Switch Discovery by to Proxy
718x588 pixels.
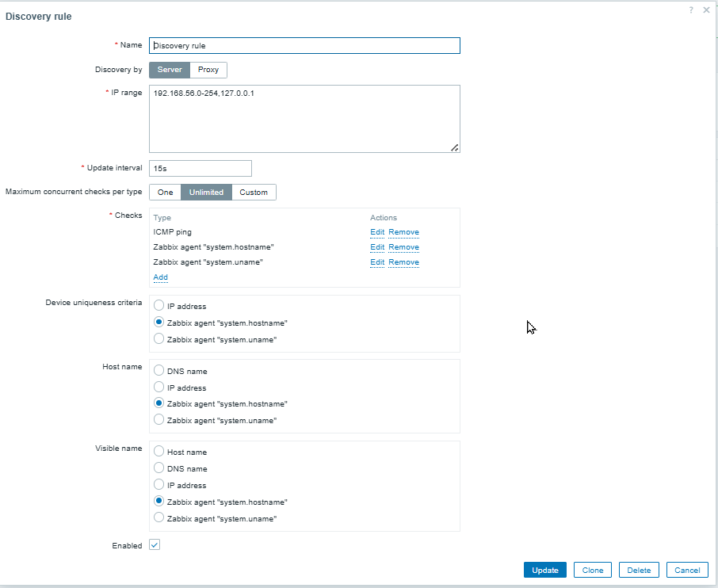208,70
